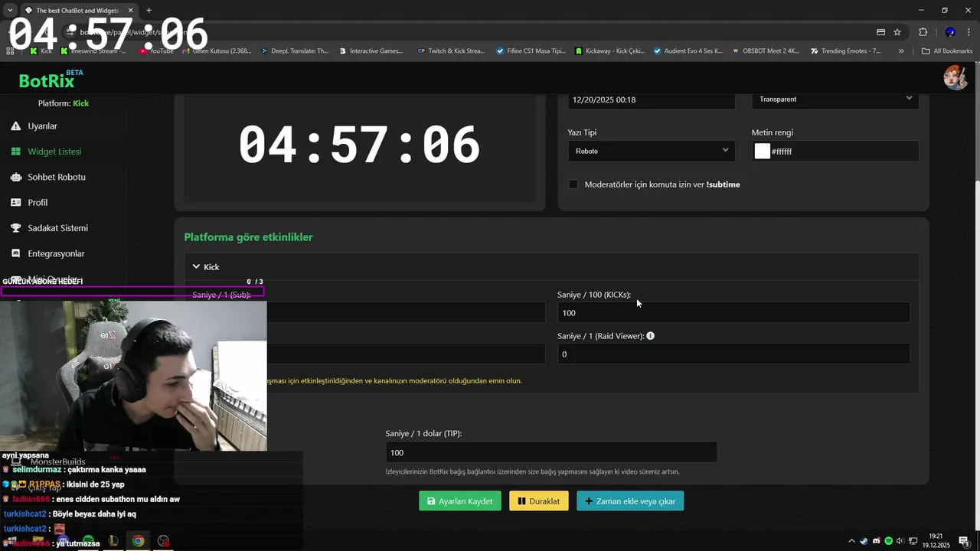Open the Fifine CS1 Masa Tipi bookmark
The width and height of the screenshot is (980, 551).
coord(531,51)
